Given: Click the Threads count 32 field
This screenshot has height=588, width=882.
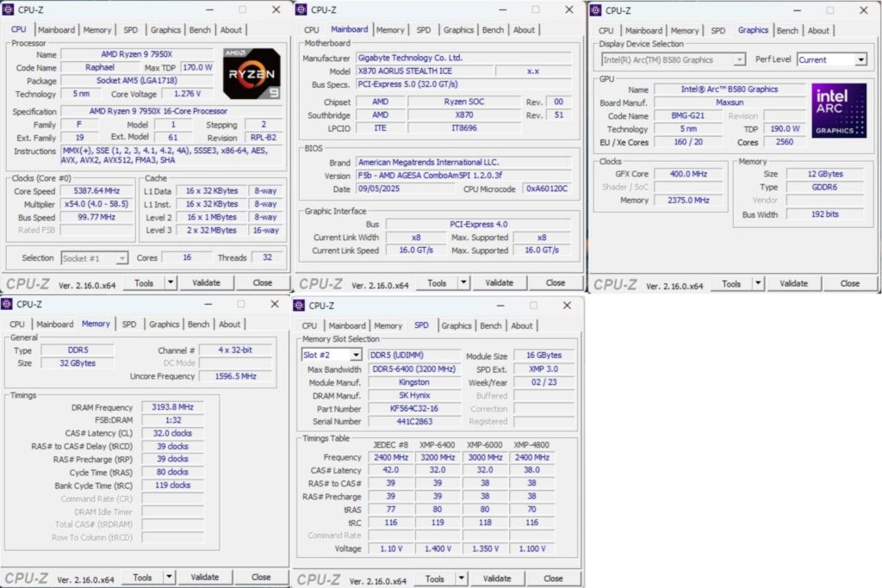Looking at the screenshot, I should 267,257.
